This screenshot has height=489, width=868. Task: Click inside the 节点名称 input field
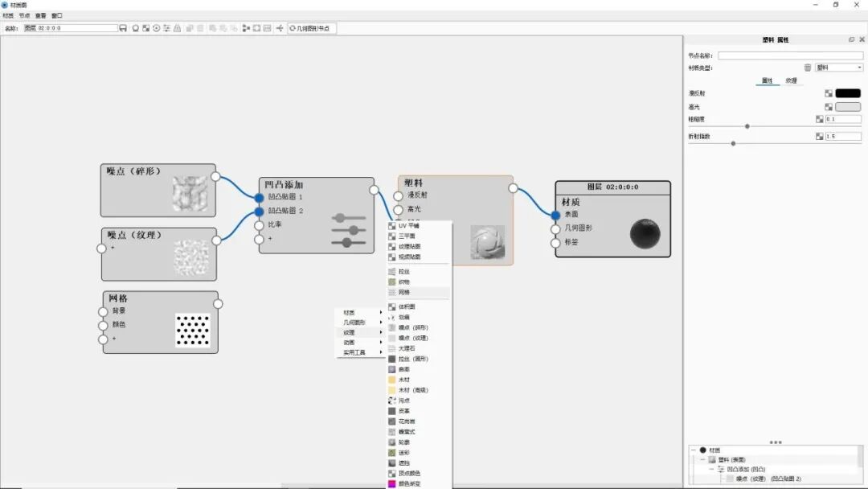792,55
